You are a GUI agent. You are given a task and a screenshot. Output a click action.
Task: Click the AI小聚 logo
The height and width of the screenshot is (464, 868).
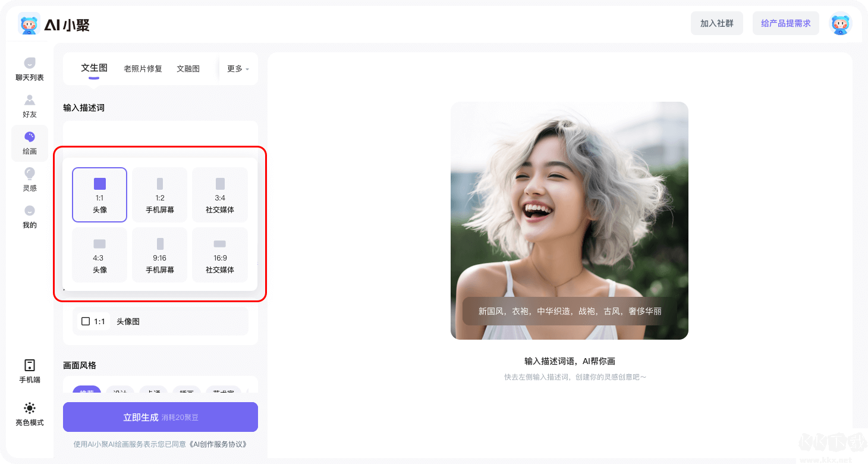tap(54, 24)
